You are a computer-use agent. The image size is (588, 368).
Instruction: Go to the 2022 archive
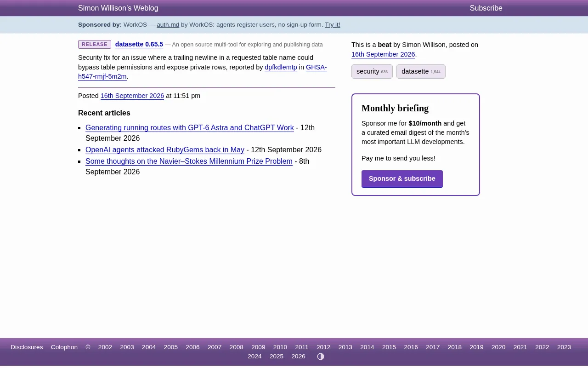tap(542, 347)
